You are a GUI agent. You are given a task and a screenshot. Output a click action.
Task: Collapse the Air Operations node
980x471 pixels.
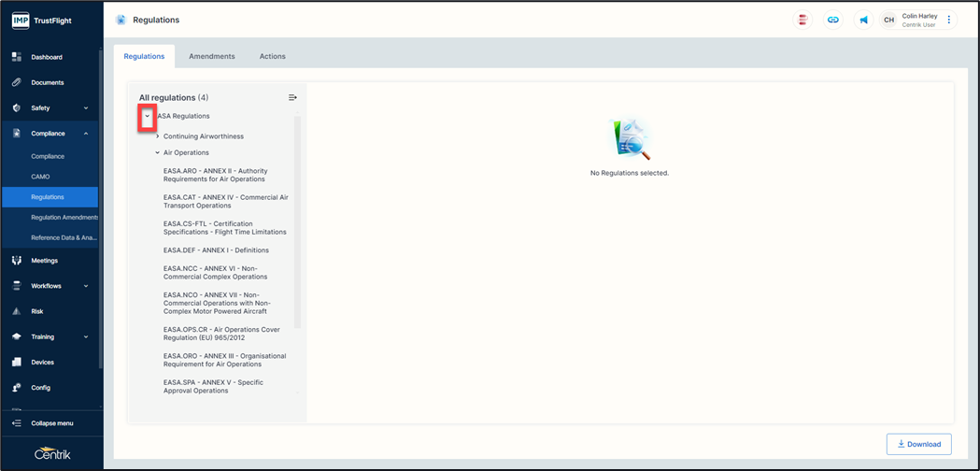coord(158,152)
